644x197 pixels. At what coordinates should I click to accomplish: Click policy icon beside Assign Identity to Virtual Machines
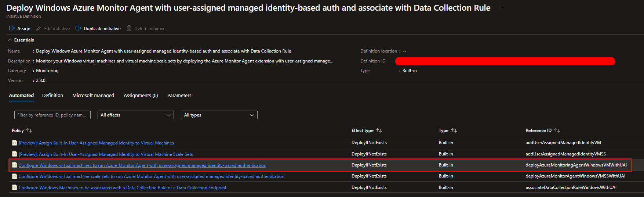tap(14, 143)
